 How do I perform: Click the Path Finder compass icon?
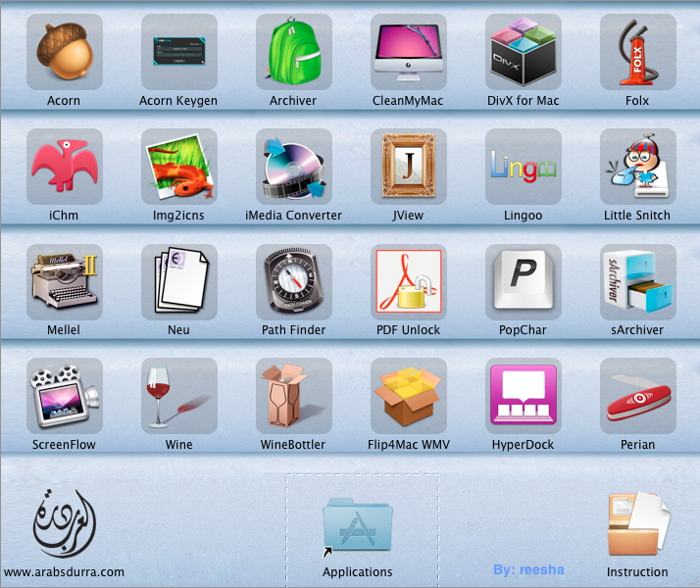point(294,281)
